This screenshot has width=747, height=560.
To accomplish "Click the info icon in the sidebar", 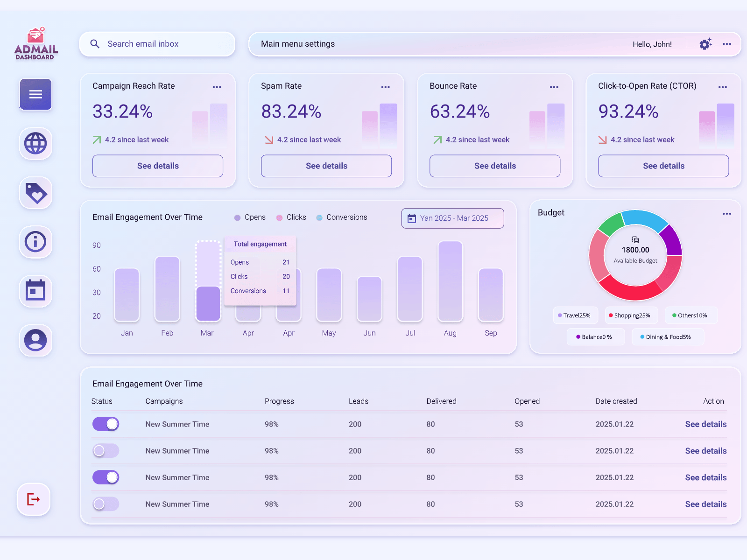I will point(35,242).
